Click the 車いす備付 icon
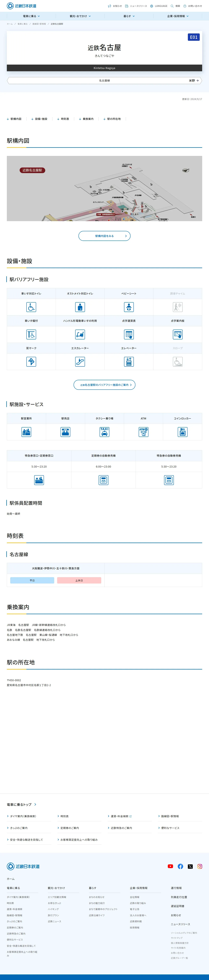This screenshot has height=980, width=209. 31,334
